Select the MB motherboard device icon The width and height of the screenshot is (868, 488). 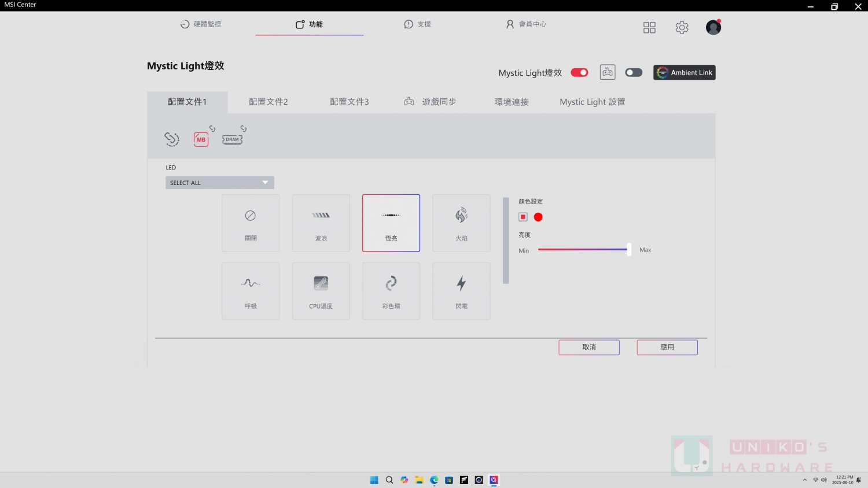tap(201, 139)
